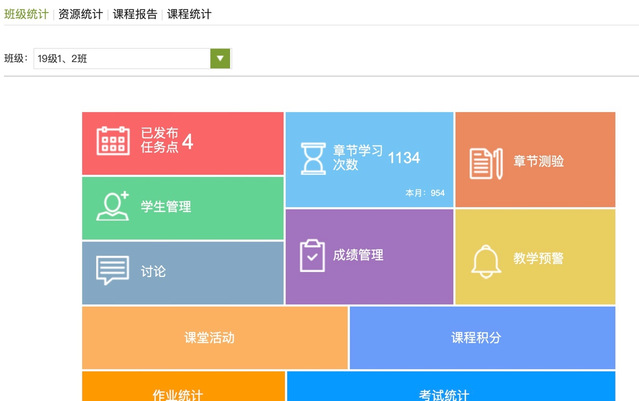This screenshot has width=639, height=401.
Task: Click the document-and-pencil icon for 章节测验
Action: (x=485, y=162)
